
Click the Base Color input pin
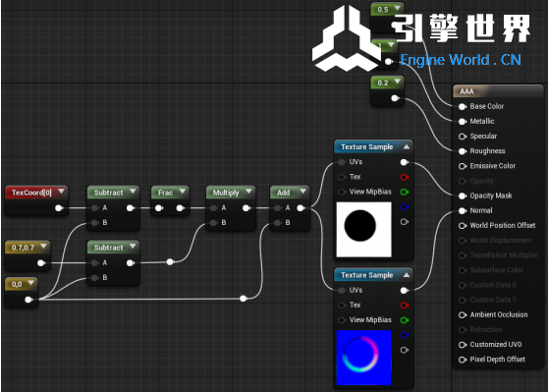(463, 107)
